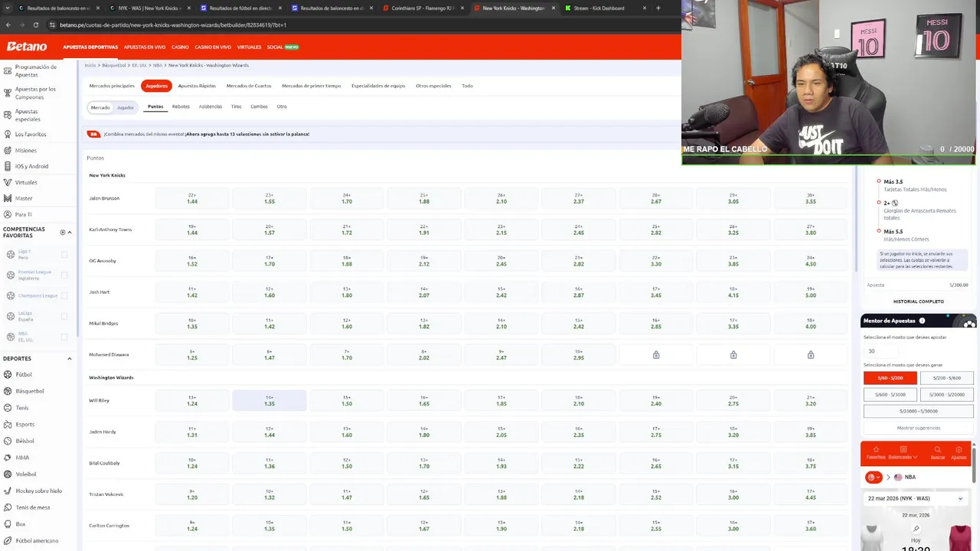Switch to Mercados principales tab
This screenshot has height=551, width=980.
(112, 86)
